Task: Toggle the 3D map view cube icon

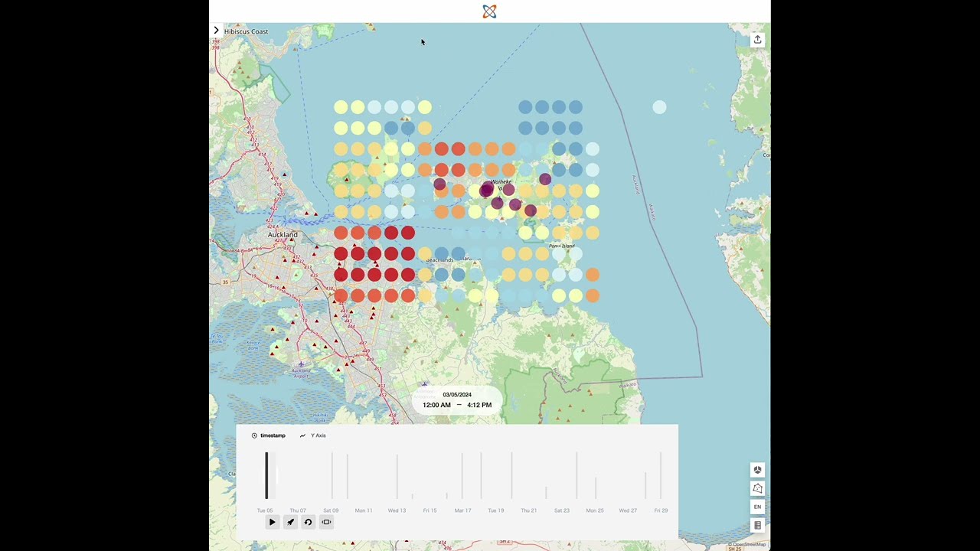Action: [757, 470]
